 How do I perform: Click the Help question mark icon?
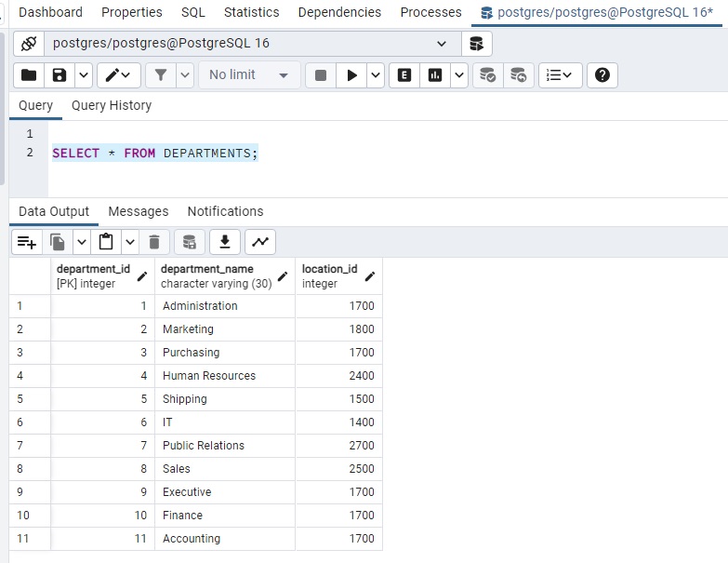[x=602, y=75]
